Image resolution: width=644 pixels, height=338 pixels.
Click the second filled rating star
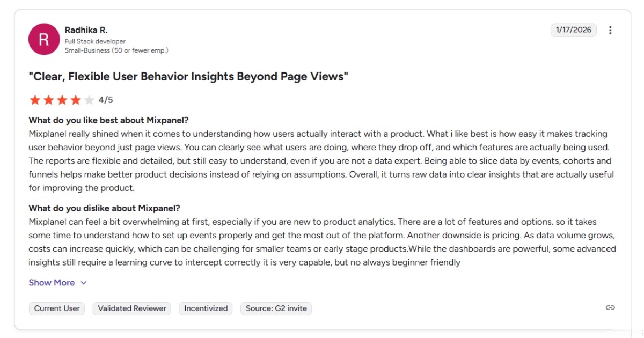point(48,100)
